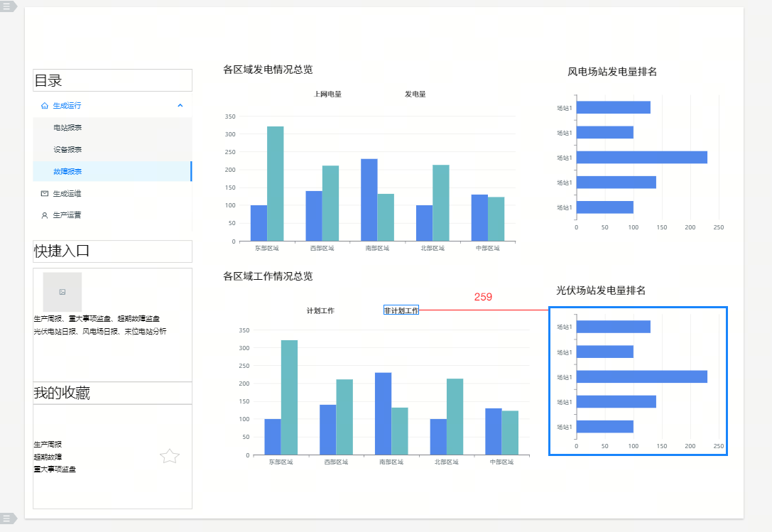
Task: Click the 中部区域 axis label in 各区域发电情况总览
Action: [x=487, y=249]
